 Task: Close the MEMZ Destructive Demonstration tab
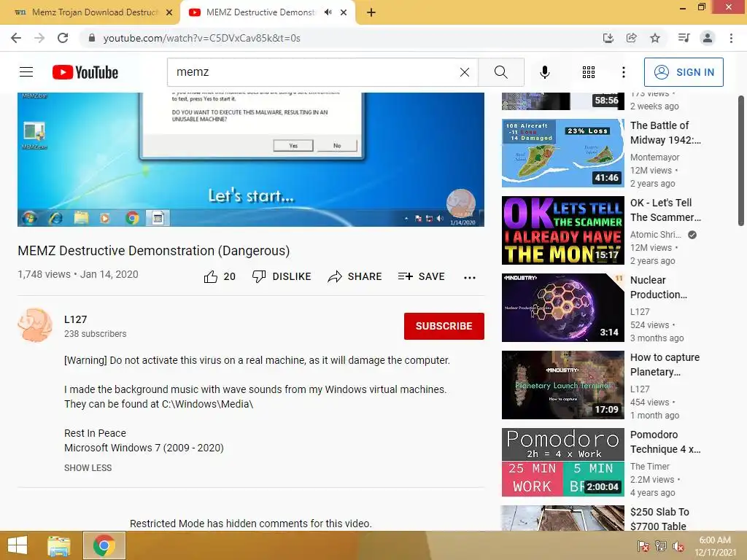point(344,12)
